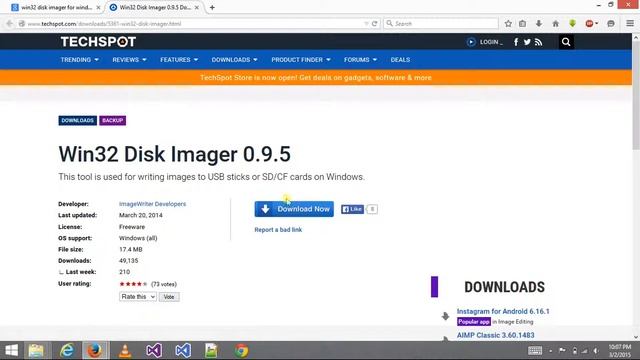Bookmark this page with star icon

[508, 24]
